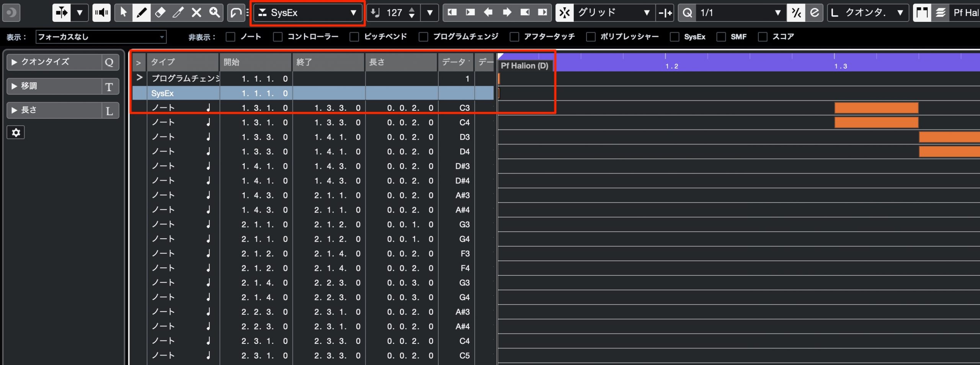Click the L button beside 長さ
The height and width of the screenshot is (365, 980).
tap(109, 111)
